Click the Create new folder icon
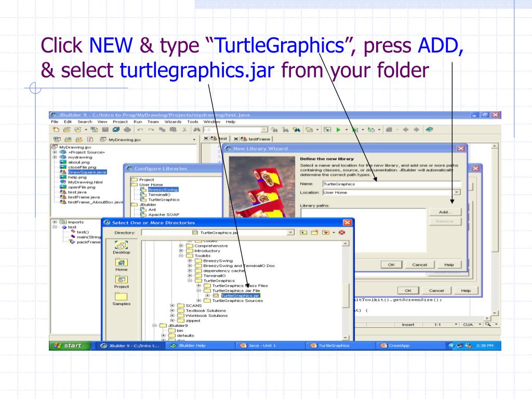 point(314,232)
